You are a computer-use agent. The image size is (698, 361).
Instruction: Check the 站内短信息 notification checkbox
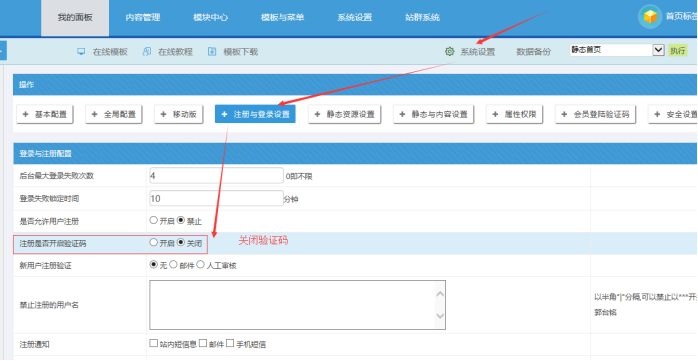coord(154,343)
